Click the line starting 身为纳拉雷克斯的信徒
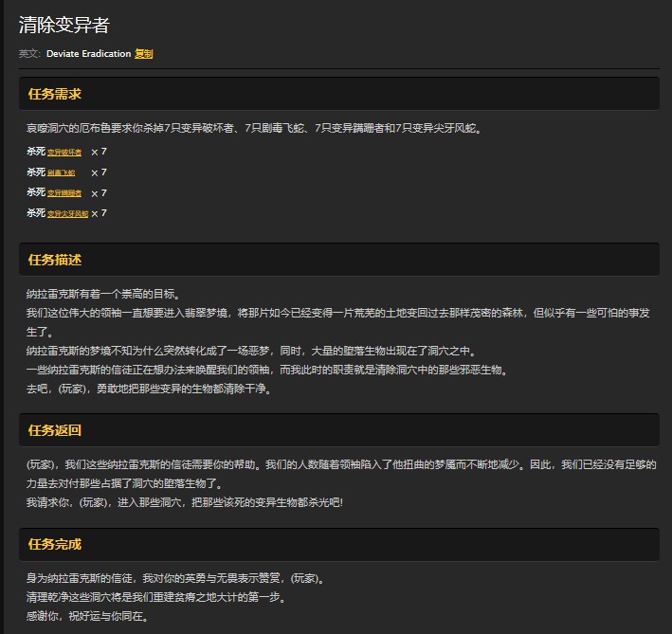Viewport: 672px width, 634px height. tap(175, 578)
